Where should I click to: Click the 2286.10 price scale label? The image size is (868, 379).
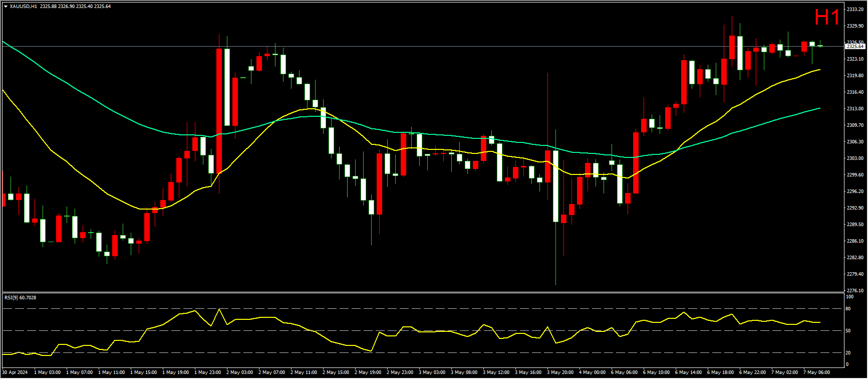[x=855, y=241]
